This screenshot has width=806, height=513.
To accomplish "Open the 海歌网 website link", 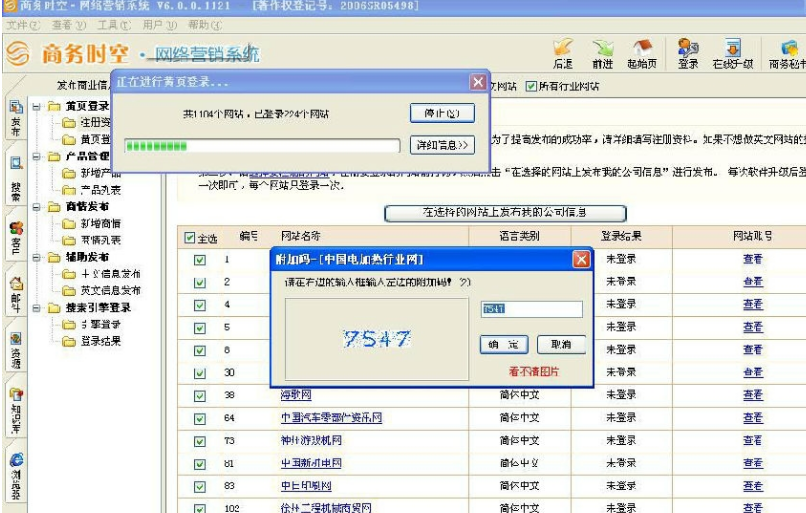I will click(x=296, y=395).
